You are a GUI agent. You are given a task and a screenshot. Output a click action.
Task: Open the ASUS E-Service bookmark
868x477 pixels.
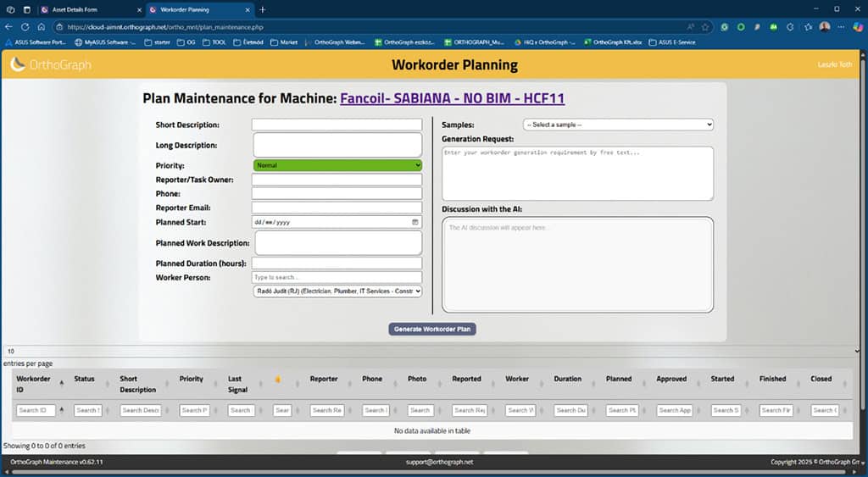672,42
